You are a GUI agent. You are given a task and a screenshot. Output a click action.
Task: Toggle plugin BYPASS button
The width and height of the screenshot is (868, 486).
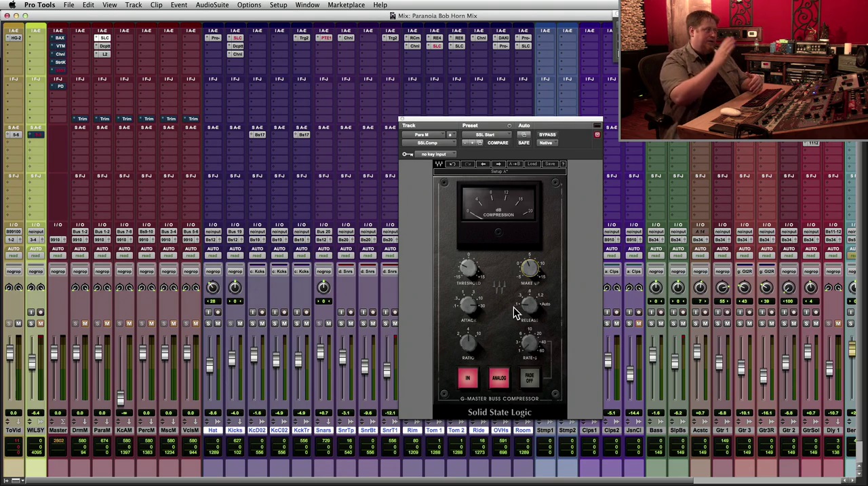point(547,134)
